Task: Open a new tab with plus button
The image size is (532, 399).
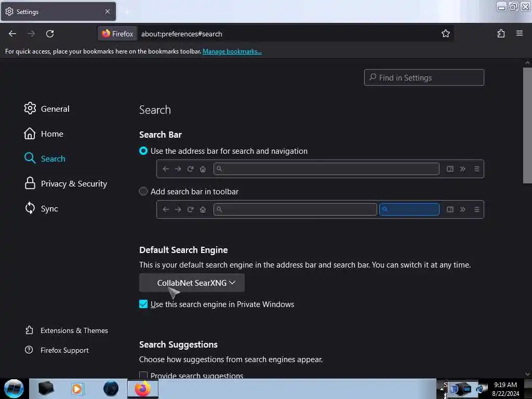Action: (x=127, y=12)
